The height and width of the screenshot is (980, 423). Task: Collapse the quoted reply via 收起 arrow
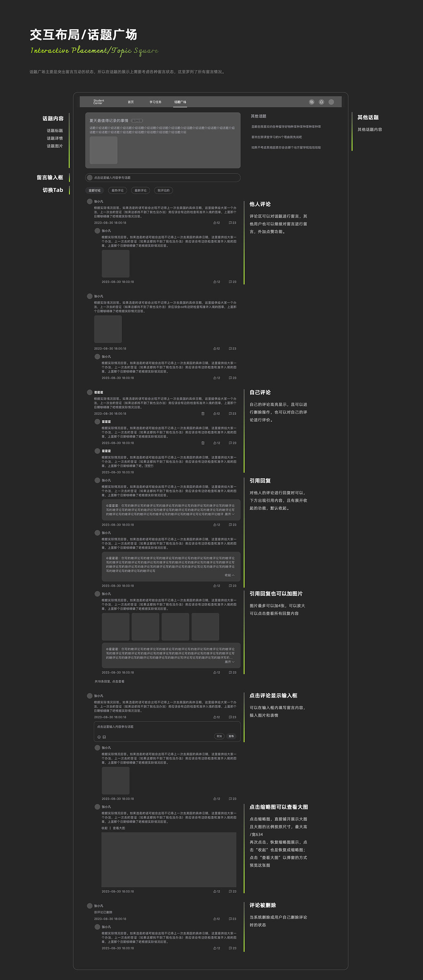click(x=230, y=575)
